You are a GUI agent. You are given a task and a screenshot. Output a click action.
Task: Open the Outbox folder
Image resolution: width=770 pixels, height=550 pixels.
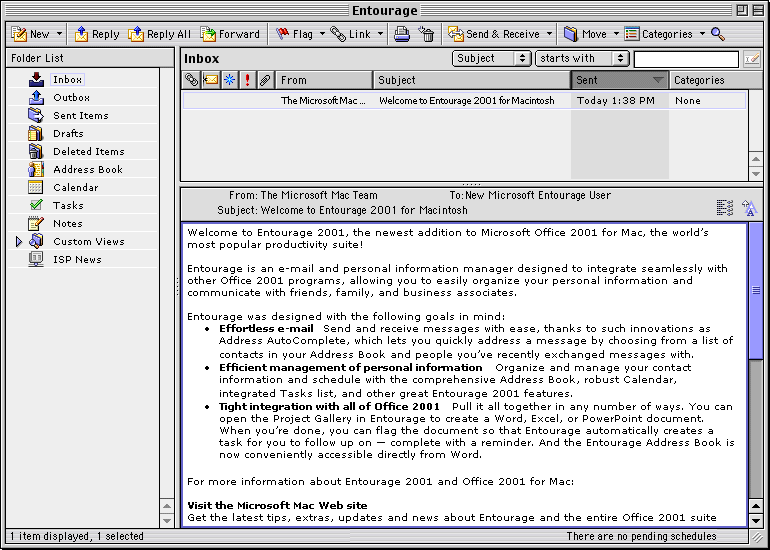pos(71,97)
